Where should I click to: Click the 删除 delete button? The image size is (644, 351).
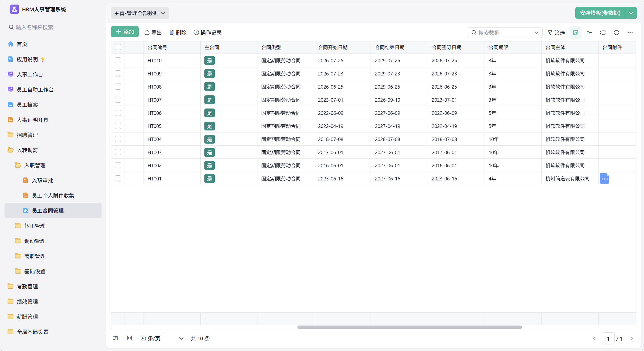coord(178,33)
